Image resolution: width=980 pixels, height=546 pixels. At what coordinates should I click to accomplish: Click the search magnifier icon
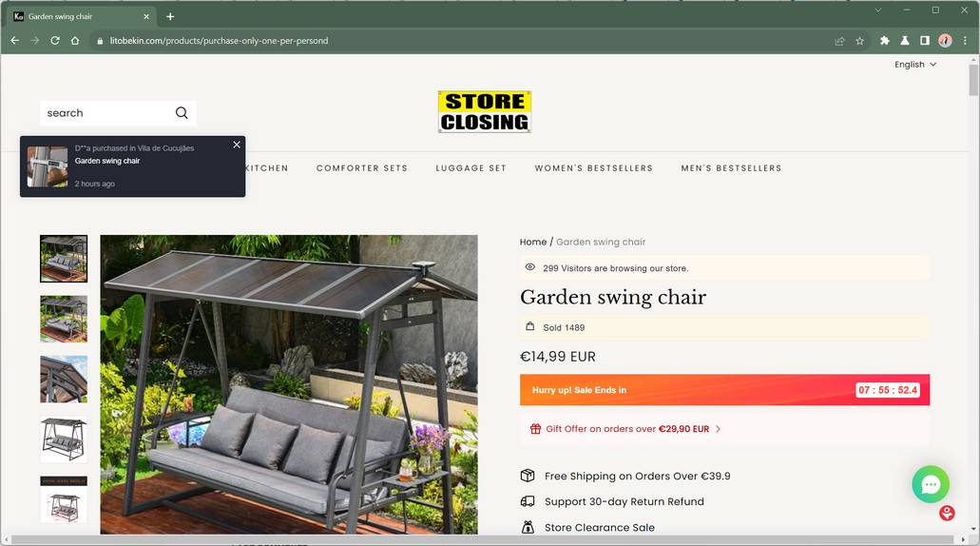tap(182, 112)
